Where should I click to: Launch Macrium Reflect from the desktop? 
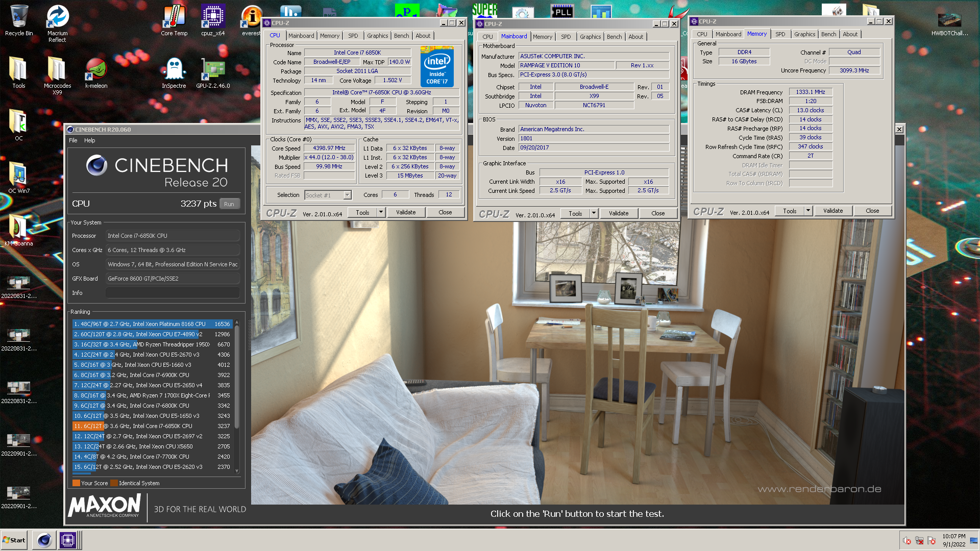(57, 23)
